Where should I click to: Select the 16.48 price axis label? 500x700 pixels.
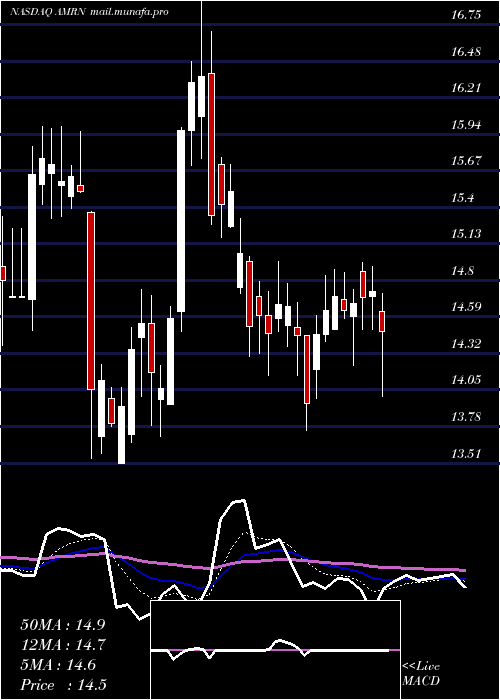pos(466,52)
